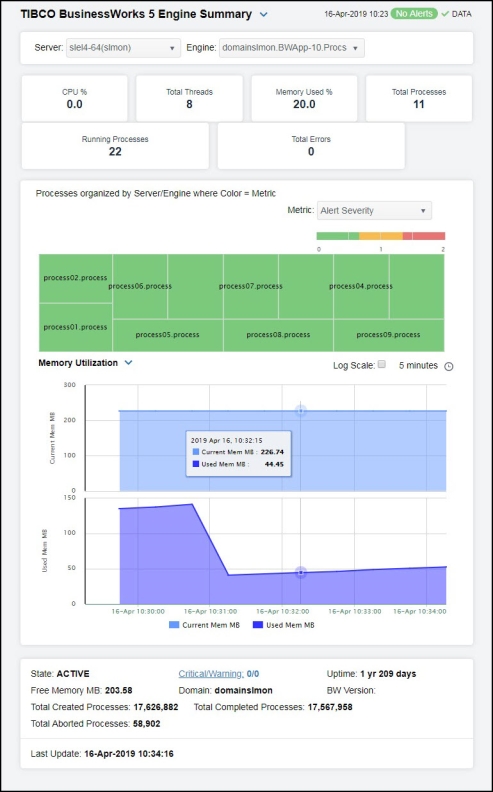Select the process01.process heatmap cell
The image size is (493, 792).
pyautogui.click(x=76, y=327)
